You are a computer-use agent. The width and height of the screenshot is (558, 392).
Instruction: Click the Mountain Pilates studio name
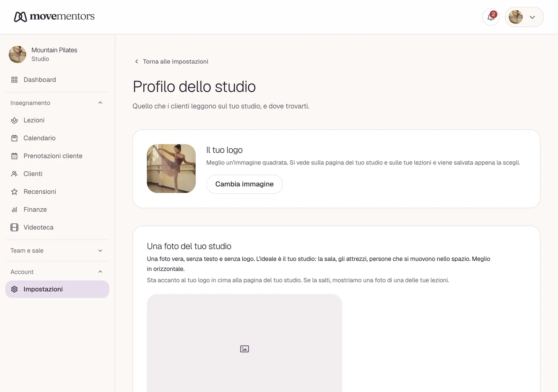pos(54,50)
